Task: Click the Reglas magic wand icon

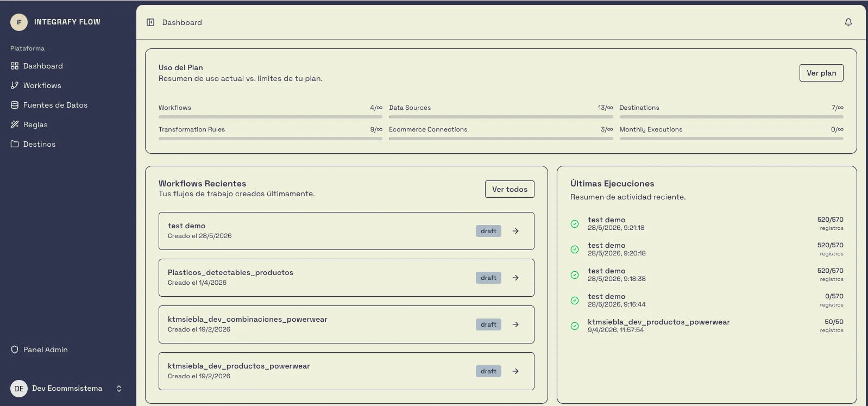Action: coord(15,124)
